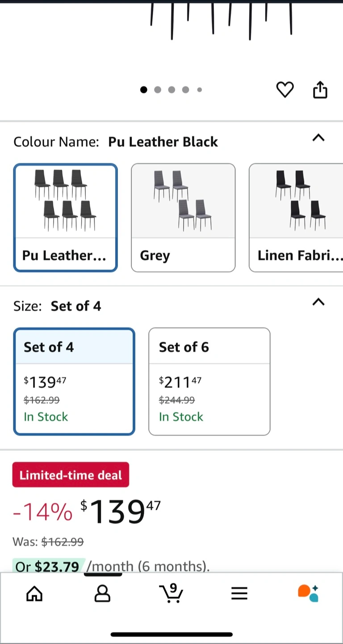Select the Pu Leather Black colour swatch

[66, 218]
